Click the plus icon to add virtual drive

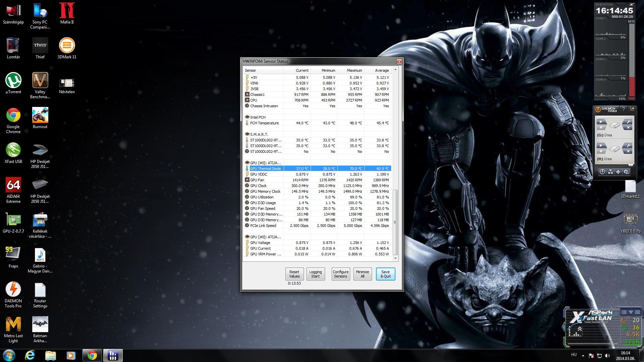pyautogui.click(x=618, y=172)
